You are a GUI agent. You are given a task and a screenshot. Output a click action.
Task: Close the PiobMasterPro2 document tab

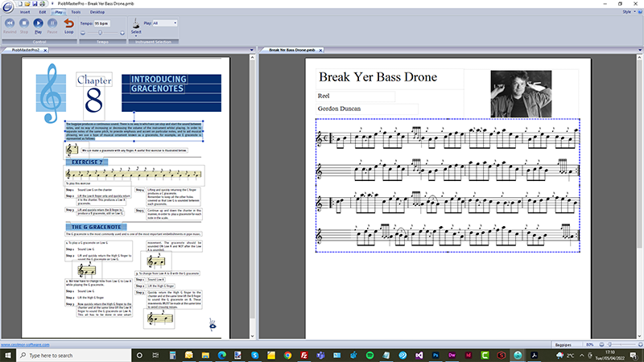point(45,50)
